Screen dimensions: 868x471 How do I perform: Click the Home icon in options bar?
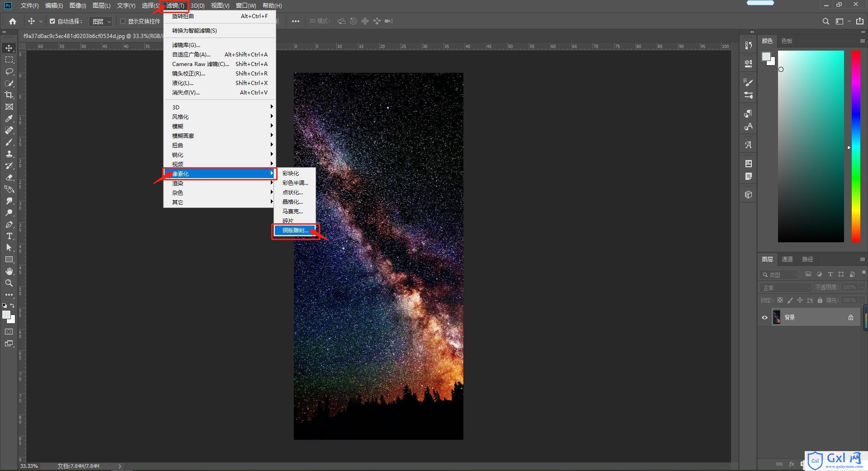[x=13, y=21]
